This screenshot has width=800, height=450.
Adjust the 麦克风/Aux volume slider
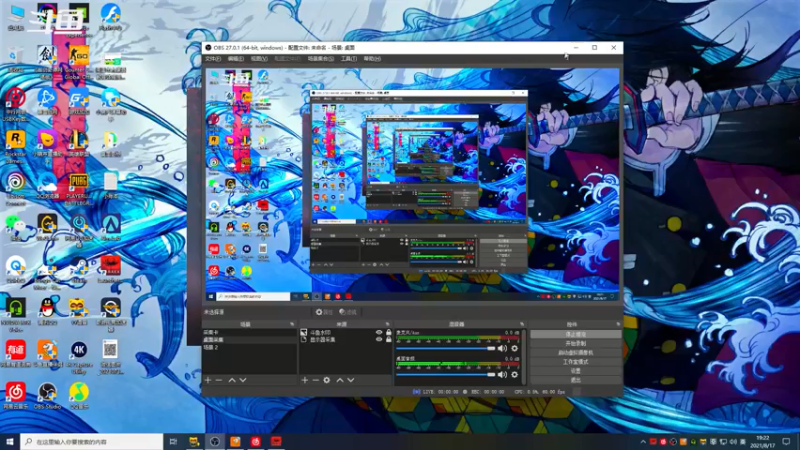tap(446, 348)
